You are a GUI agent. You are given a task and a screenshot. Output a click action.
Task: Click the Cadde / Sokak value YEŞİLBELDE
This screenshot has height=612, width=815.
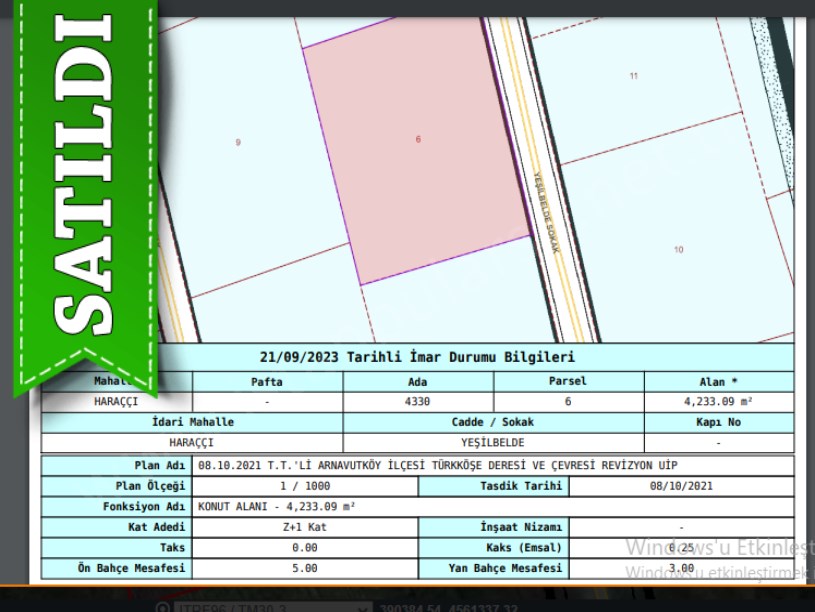click(493, 442)
